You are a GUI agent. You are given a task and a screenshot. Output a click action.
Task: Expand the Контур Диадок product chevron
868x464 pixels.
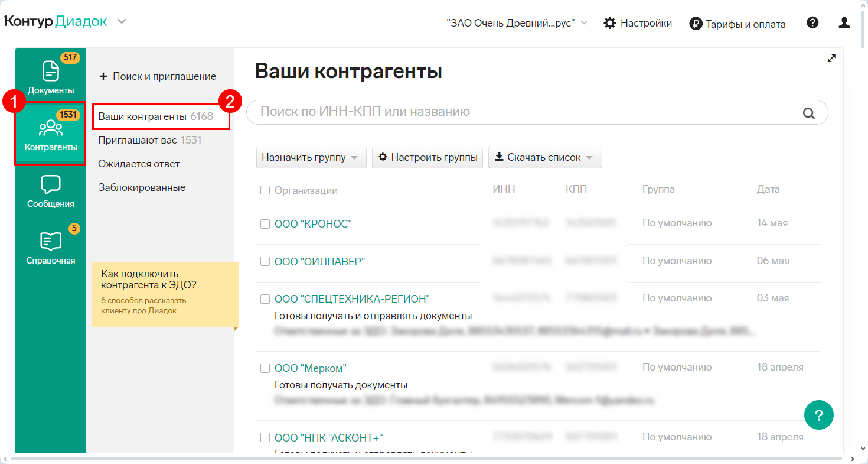pos(122,22)
